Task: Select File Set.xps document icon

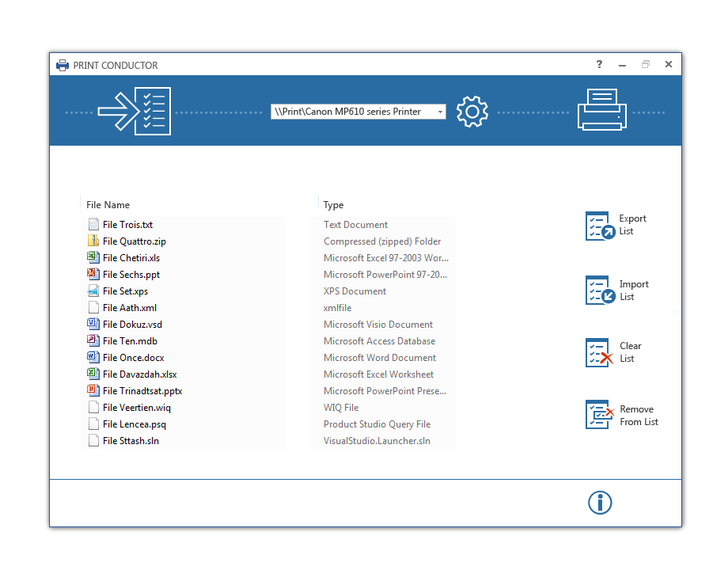Action: 93,291
